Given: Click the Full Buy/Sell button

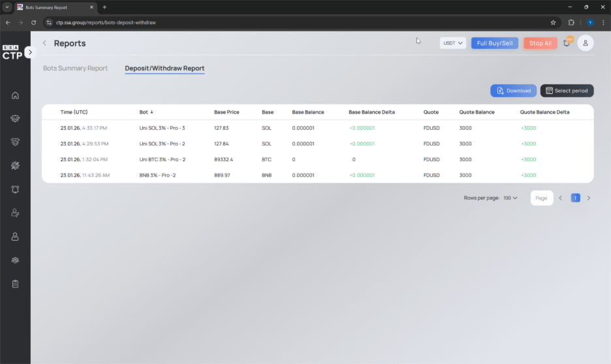Looking at the screenshot, I should [x=494, y=43].
